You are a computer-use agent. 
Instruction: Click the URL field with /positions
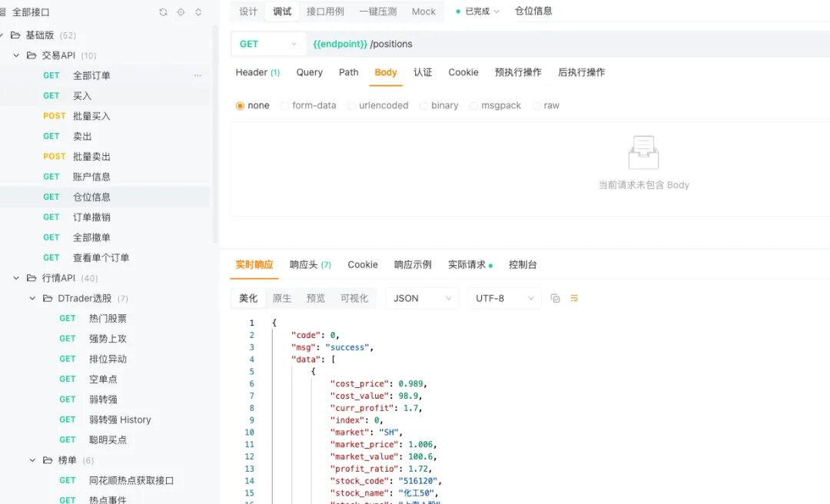[x=568, y=44]
